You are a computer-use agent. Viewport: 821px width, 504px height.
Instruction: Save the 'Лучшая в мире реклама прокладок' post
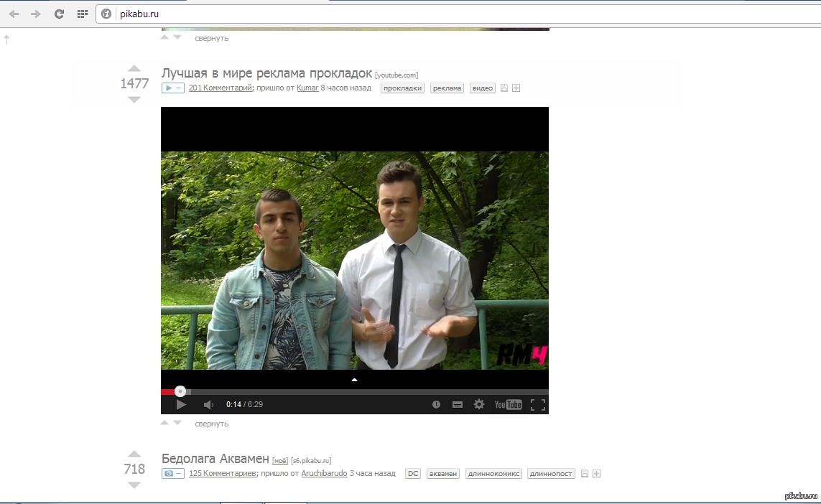pos(504,88)
